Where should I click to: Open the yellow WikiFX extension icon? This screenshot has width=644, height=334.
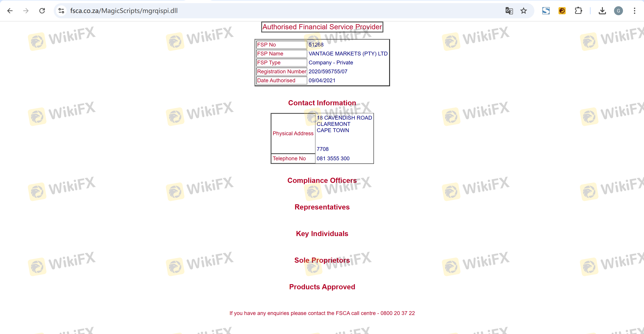[562, 11]
